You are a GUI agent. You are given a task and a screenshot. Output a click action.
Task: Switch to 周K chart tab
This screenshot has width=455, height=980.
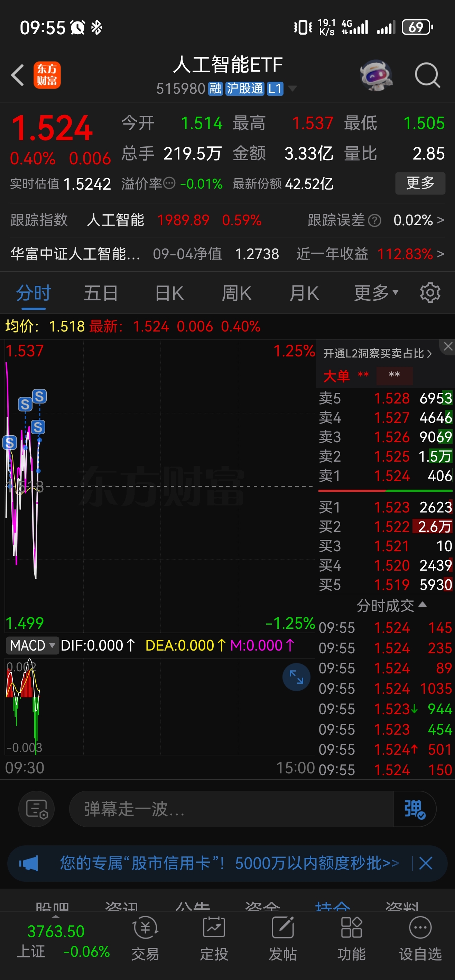[x=236, y=293]
